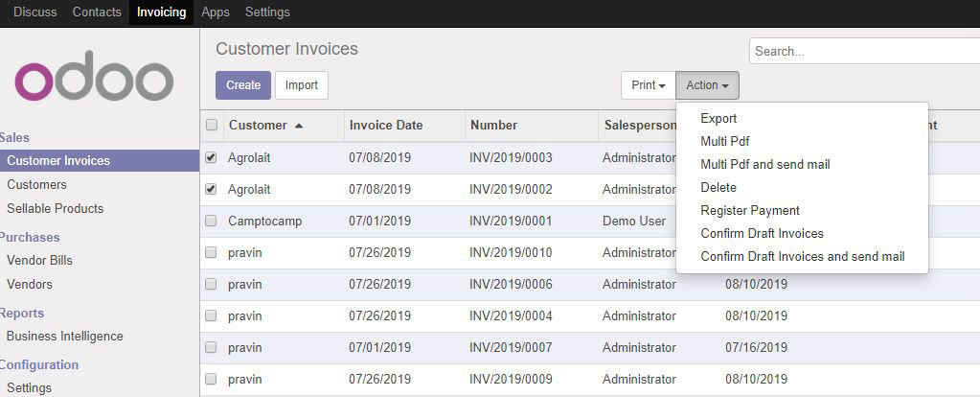Toggle the select-all invoices checkbox
The height and width of the screenshot is (397, 980).
[212, 125]
